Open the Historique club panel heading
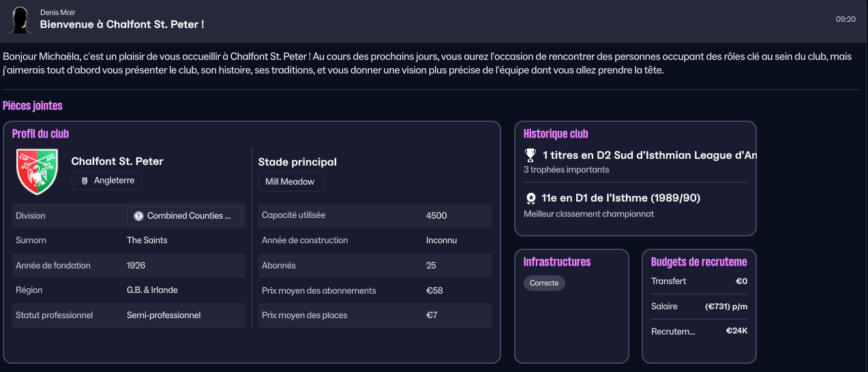The image size is (868, 372). pyautogui.click(x=556, y=134)
